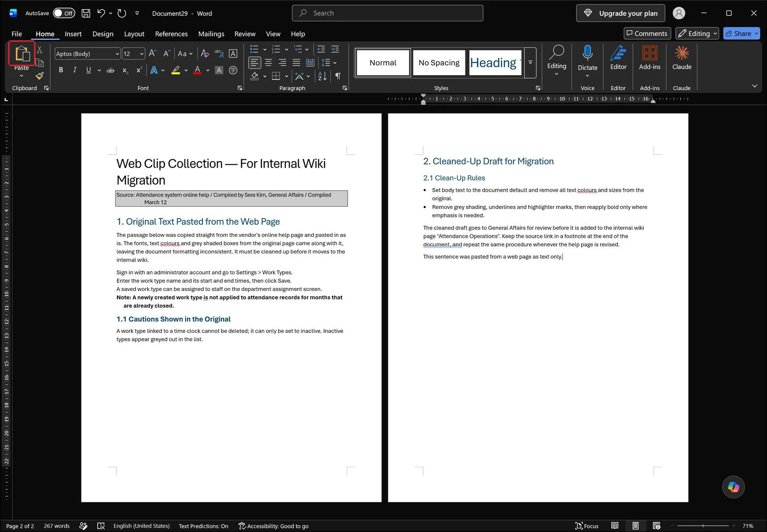Apply the No Spacing style

click(439, 63)
